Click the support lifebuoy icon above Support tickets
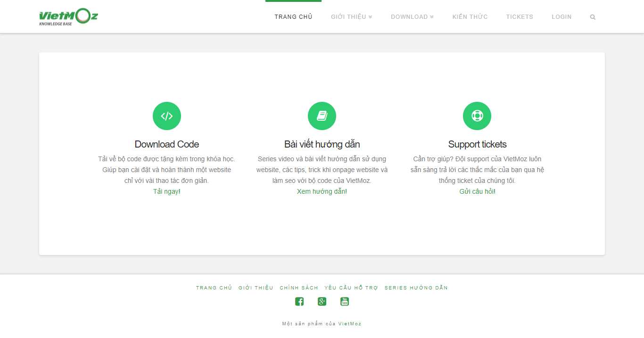 [477, 115]
